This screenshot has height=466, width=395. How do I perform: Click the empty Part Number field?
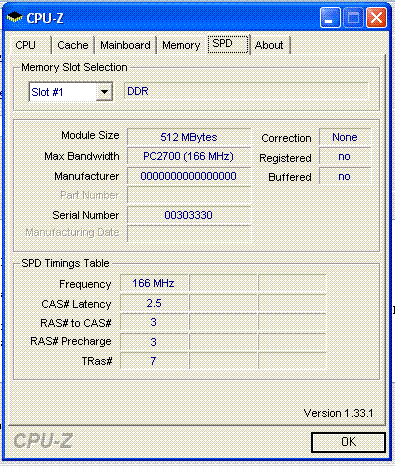coord(189,195)
